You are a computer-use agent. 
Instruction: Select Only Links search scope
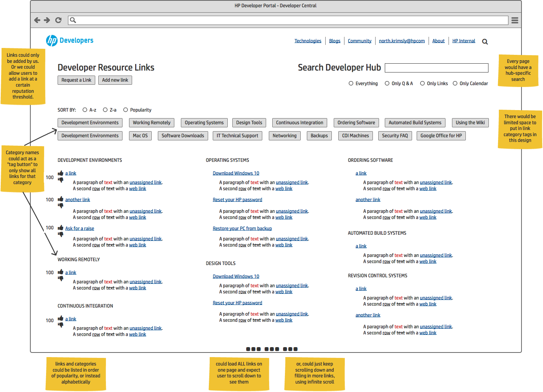tap(422, 83)
